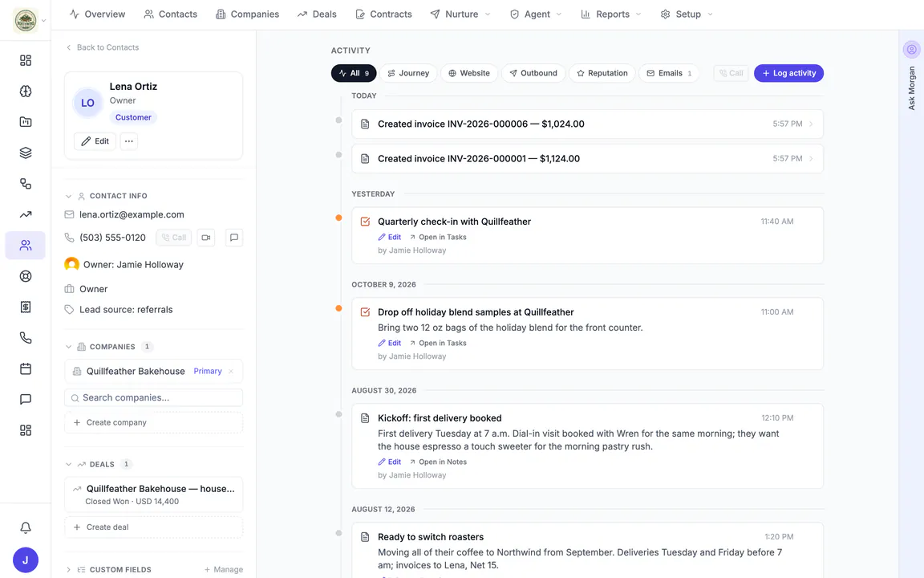This screenshot has height=578, width=924.
Task: Start a video call with the camera icon
Action: (205, 238)
